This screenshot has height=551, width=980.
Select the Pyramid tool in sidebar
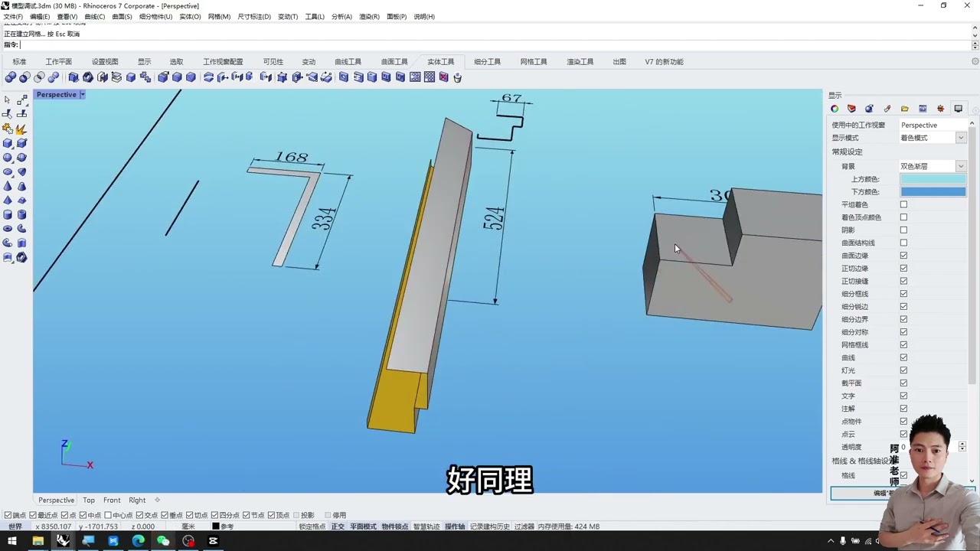pos(8,201)
